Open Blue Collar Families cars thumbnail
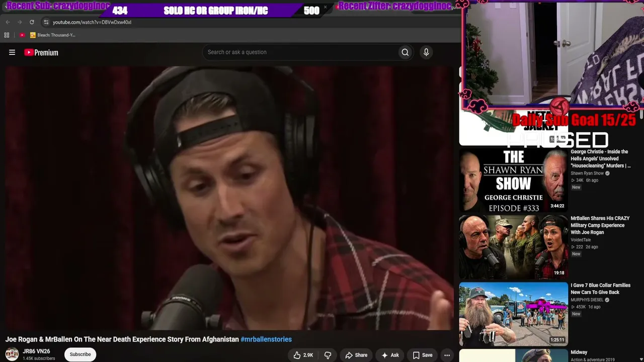 click(513, 314)
